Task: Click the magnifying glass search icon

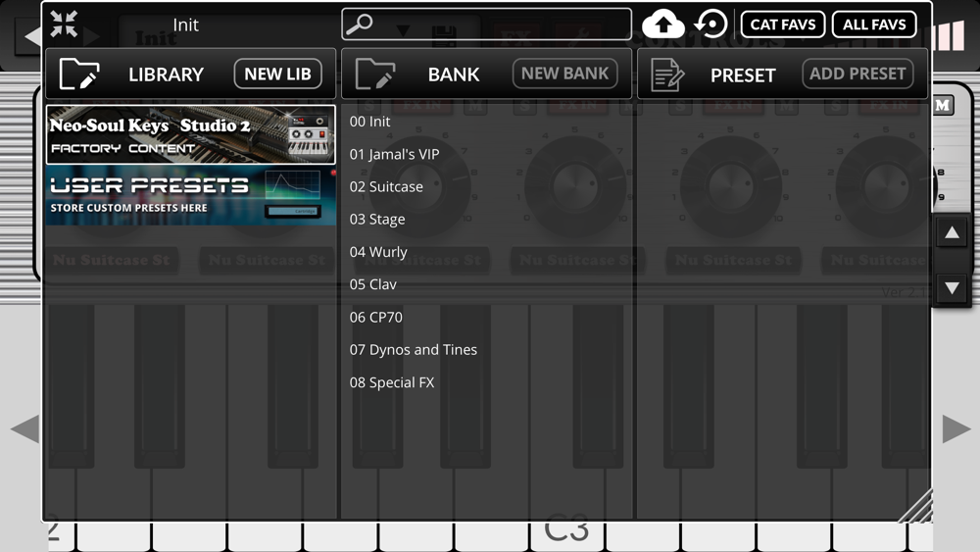Action: [x=360, y=25]
